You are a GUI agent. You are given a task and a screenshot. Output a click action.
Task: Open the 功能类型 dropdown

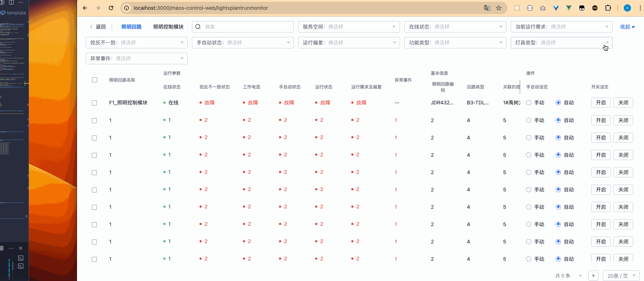455,43
